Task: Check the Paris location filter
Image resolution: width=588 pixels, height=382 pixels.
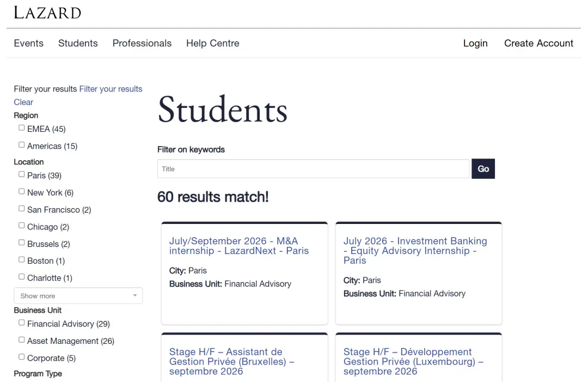Action: 22,174
